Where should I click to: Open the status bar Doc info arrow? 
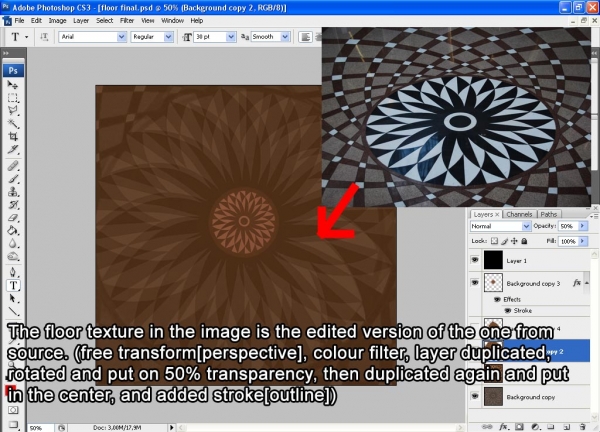click(171, 427)
